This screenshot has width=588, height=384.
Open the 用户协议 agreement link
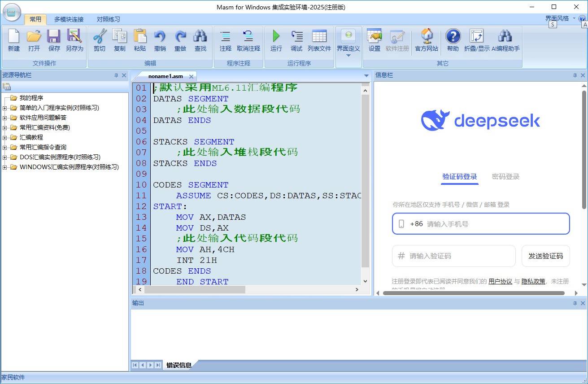point(500,281)
